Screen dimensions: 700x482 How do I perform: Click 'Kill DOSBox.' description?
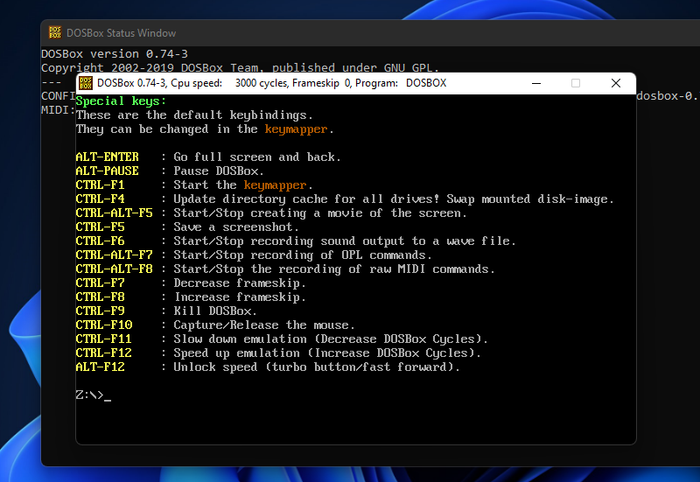(x=215, y=311)
